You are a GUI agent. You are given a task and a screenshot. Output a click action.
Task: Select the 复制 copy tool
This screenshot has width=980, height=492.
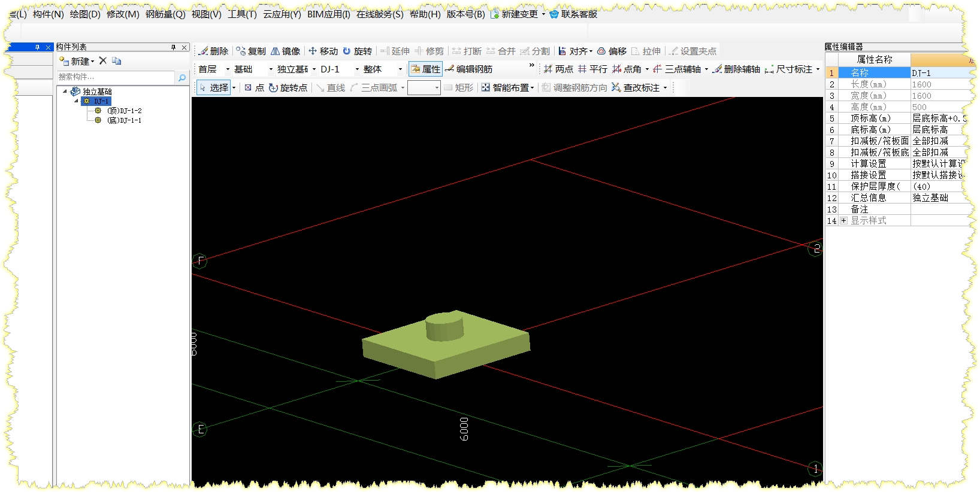(251, 51)
